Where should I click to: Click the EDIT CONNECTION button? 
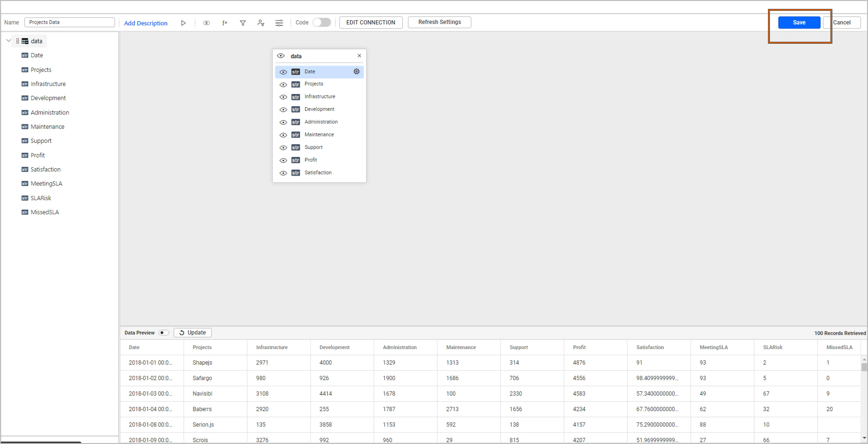click(370, 23)
